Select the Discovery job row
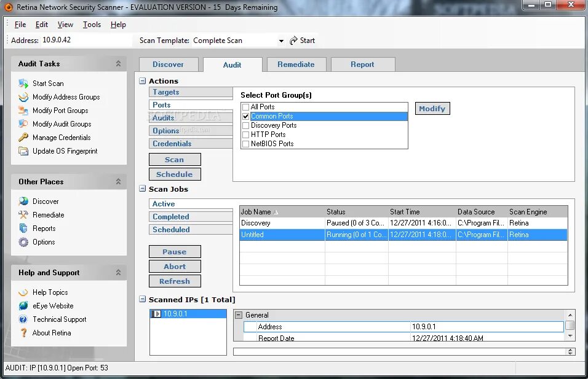The height and width of the screenshot is (379, 588). coord(403,223)
